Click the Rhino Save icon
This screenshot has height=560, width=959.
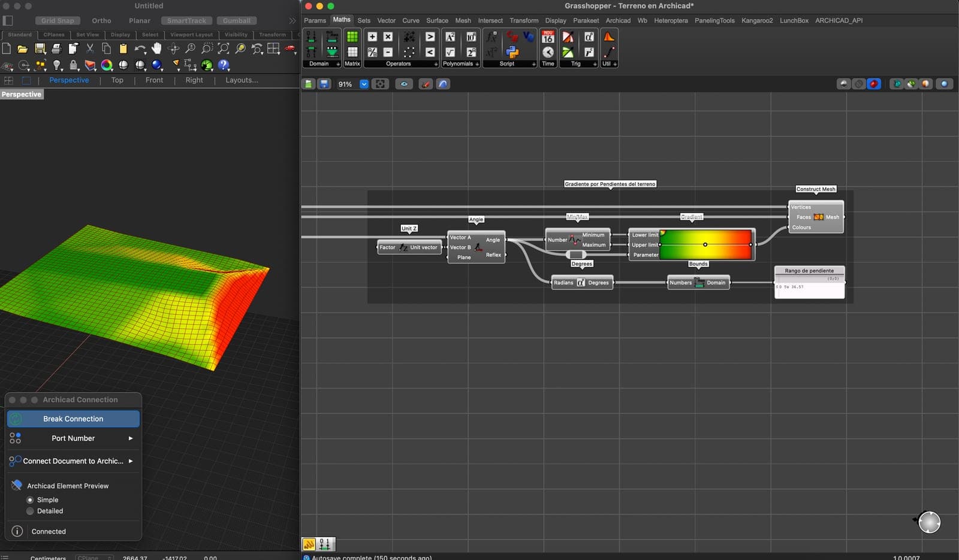click(40, 49)
